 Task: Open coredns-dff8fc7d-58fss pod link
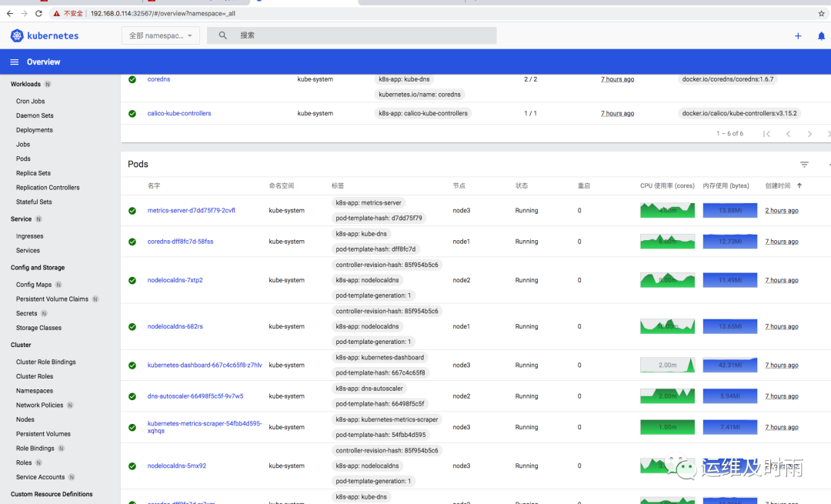pos(180,241)
